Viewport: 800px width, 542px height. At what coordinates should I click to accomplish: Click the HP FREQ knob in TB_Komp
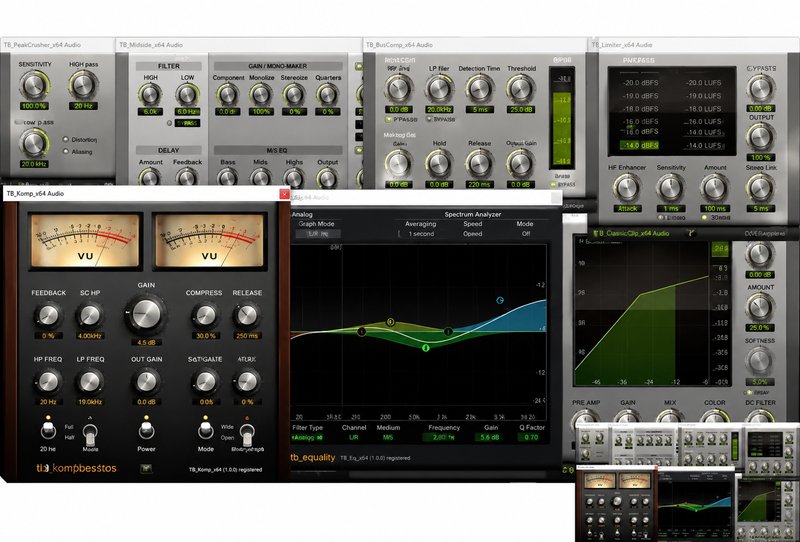48,382
